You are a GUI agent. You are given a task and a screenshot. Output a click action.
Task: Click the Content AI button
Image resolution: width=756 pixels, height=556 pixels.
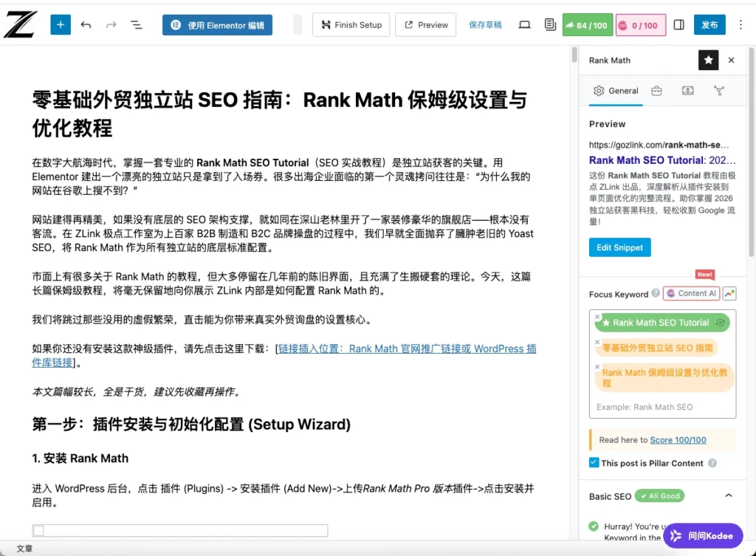[691, 293]
